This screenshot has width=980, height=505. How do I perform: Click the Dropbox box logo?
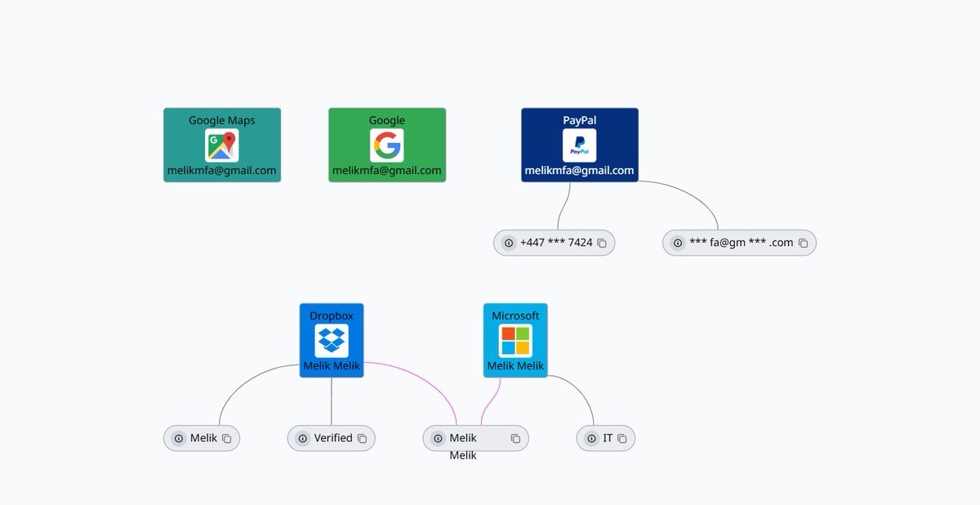tap(332, 341)
